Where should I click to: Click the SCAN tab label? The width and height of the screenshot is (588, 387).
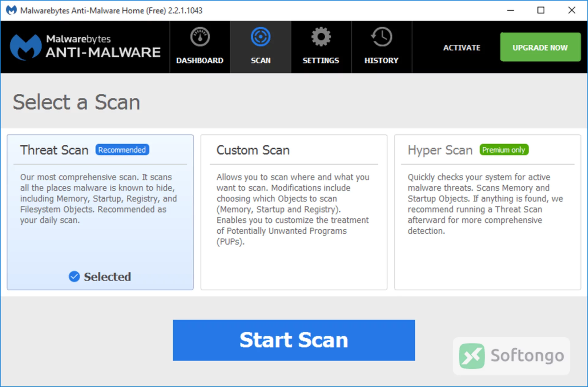tap(261, 61)
